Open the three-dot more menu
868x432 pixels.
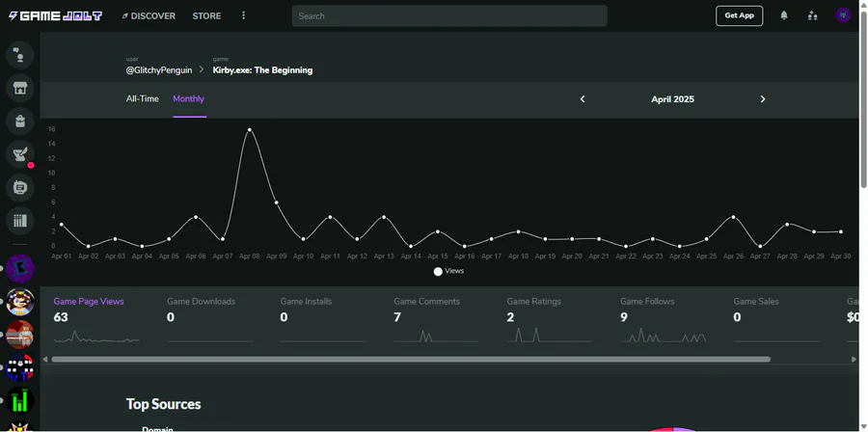[x=244, y=15]
